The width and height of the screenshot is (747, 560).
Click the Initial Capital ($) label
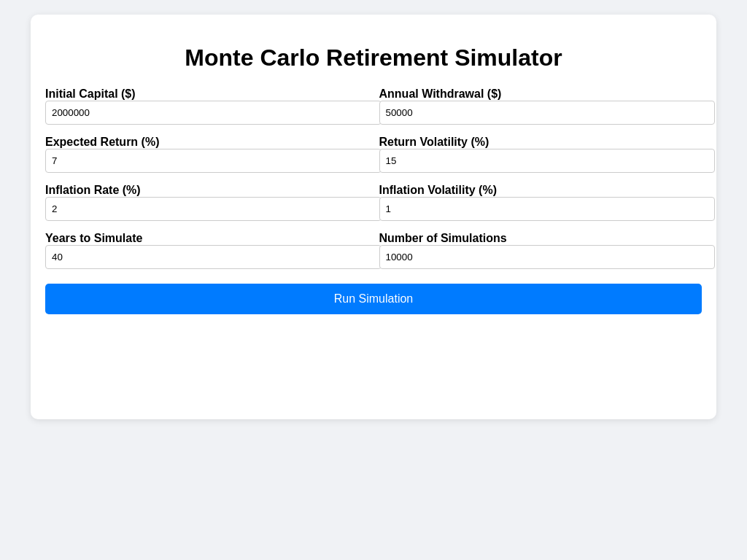[x=90, y=93]
